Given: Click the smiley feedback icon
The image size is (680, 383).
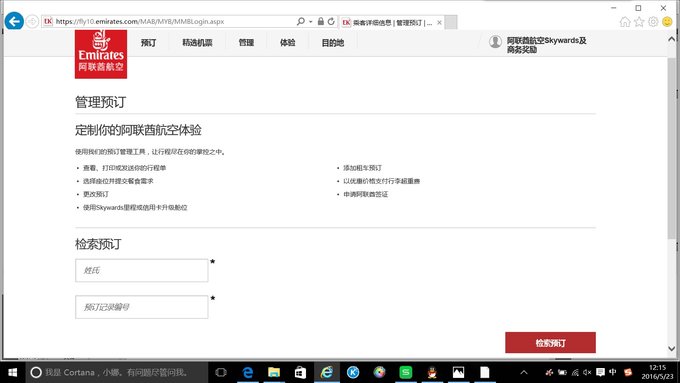Looking at the screenshot, I should coord(667,22).
